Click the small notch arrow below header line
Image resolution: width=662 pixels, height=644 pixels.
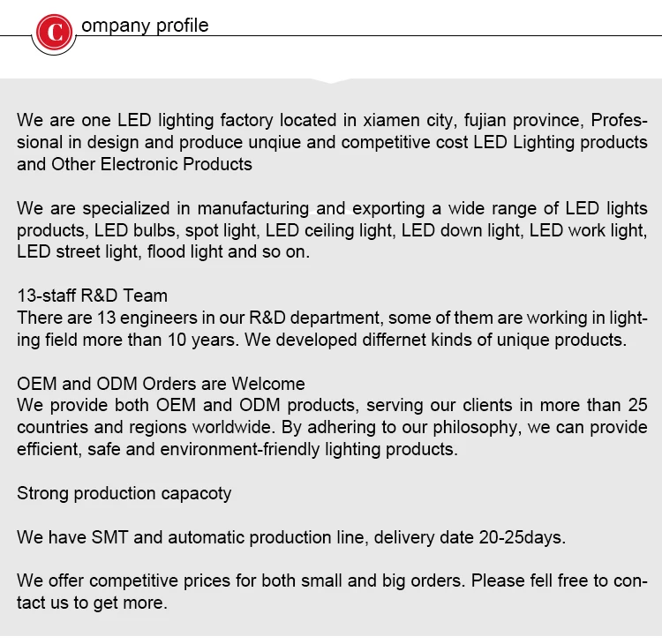coord(331,81)
